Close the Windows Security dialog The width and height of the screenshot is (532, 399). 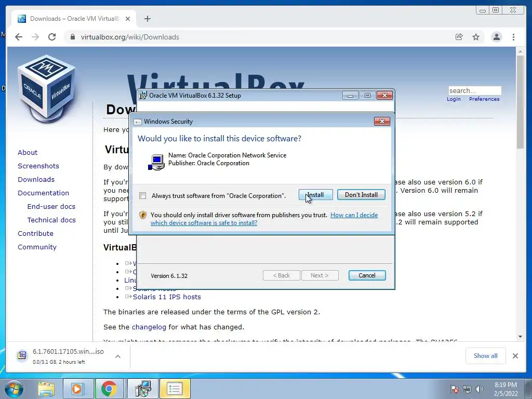(382, 122)
